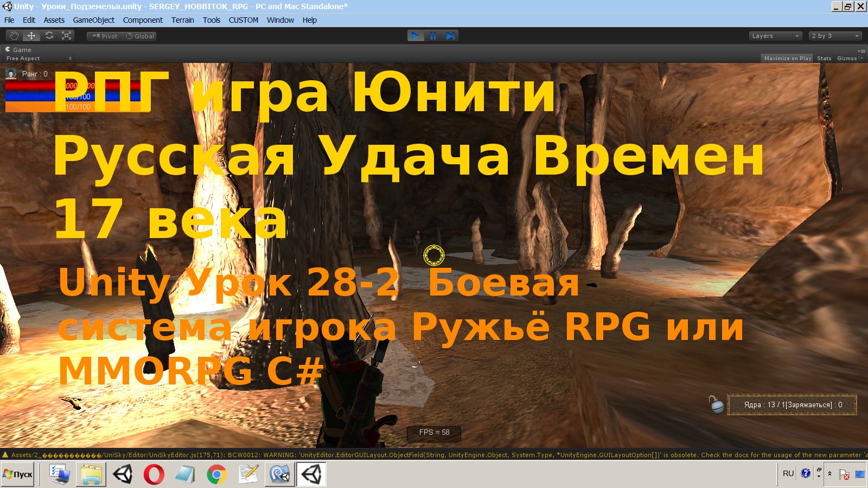Viewport: 868px width, 488px height.
Task: Select the Scale tool
Action: pos(67,36)
